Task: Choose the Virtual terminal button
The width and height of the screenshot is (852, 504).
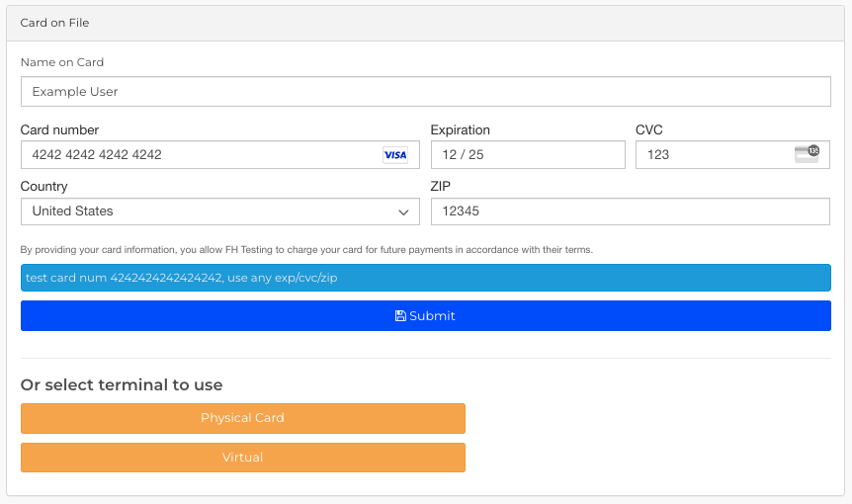Action: (243, 458)
